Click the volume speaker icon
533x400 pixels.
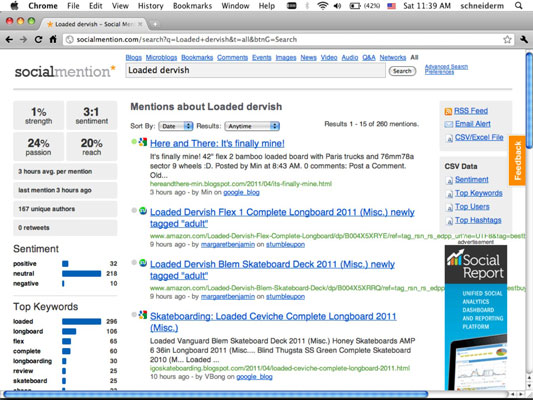(337, 5)
